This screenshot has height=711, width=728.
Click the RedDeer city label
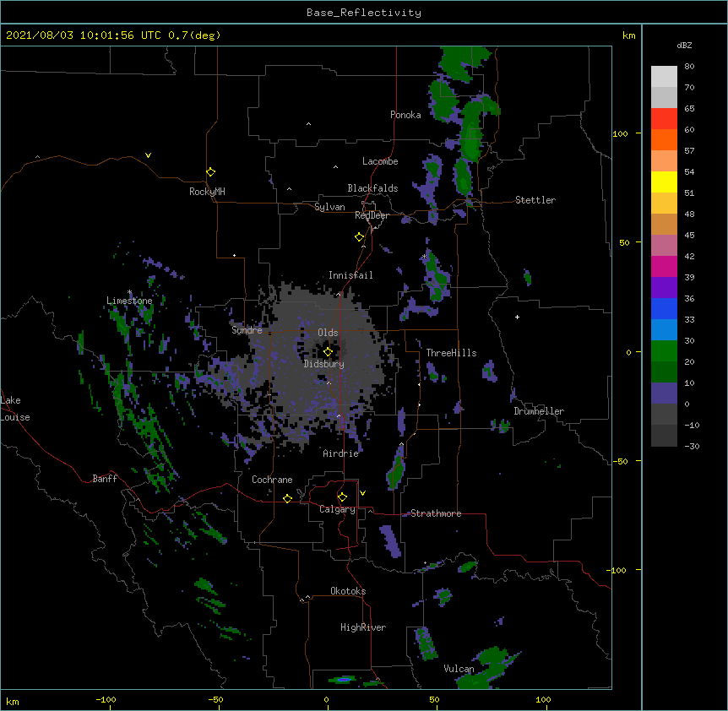pos(372,215)
